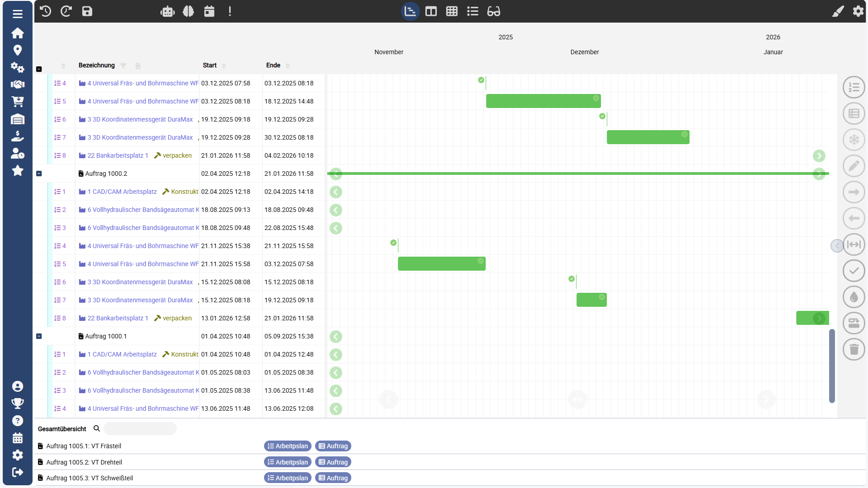Collapse all rows via header minus box
Image resolution: width=868 pixels, height=488 pixels.
coord(39,69)
